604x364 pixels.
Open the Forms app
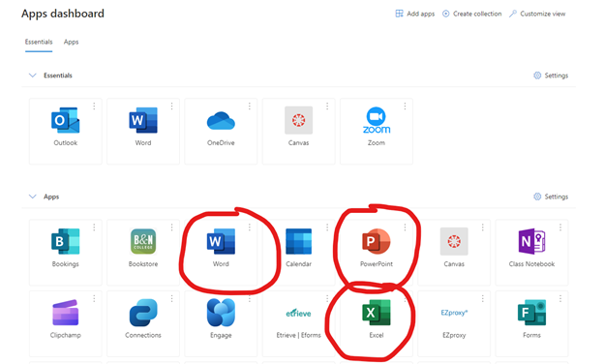coord(532,324)
